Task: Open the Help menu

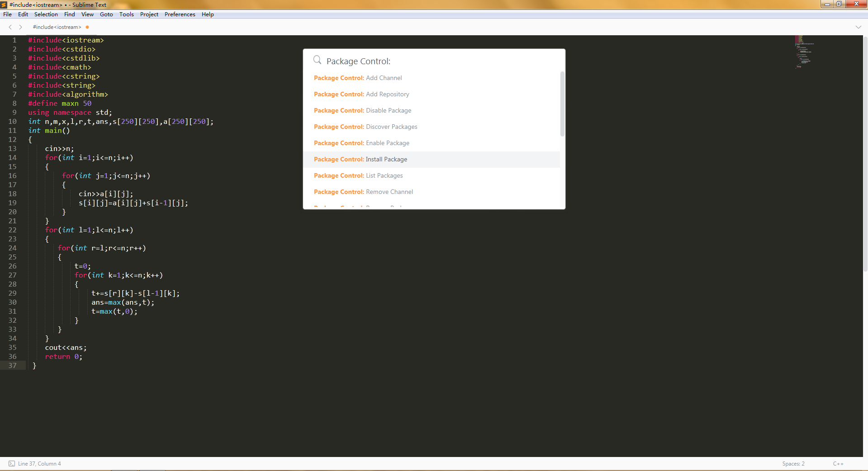Action: [x=208, y=14]
